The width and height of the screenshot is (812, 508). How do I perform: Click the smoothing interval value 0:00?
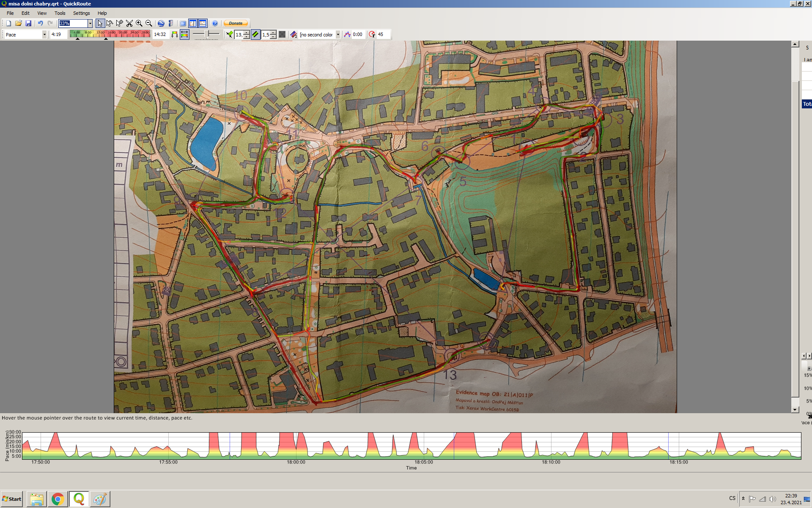coord(358,35)
